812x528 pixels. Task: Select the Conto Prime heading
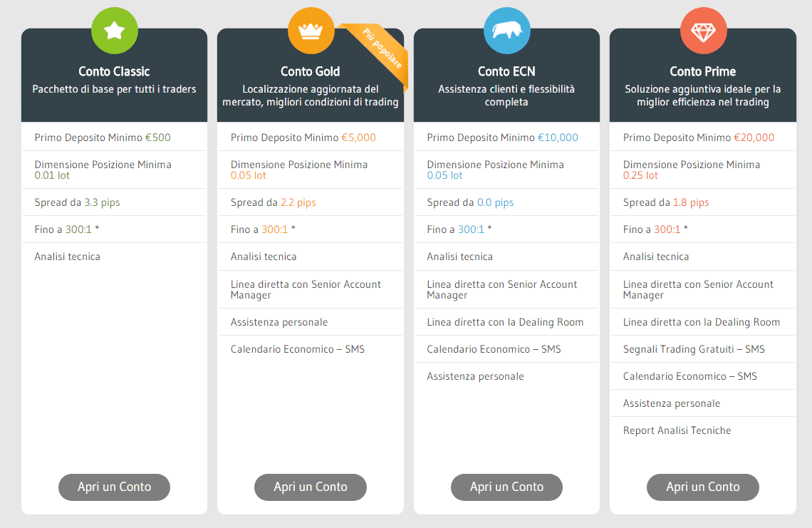[x=703, y=71]
